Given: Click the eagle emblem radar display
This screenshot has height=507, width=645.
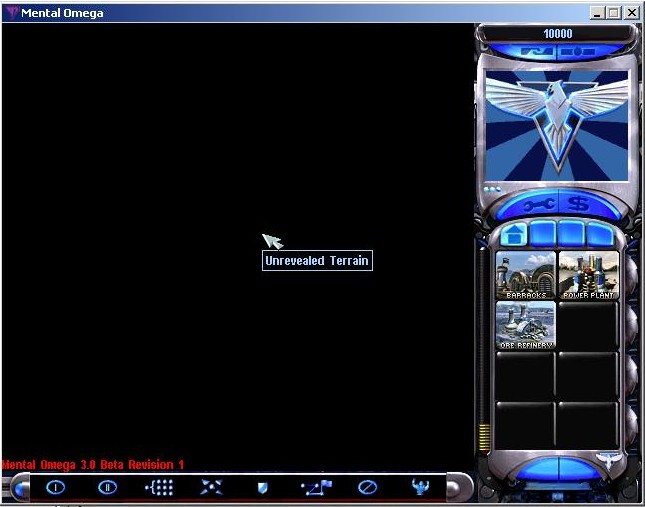Looking at the screenshot, I should click(556, 125).
